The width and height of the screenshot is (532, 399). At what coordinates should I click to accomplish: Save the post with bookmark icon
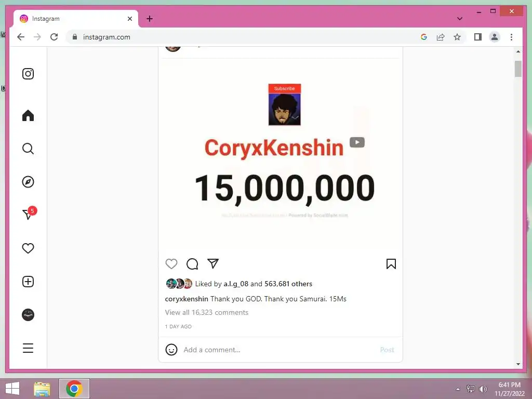coord(391,263)
